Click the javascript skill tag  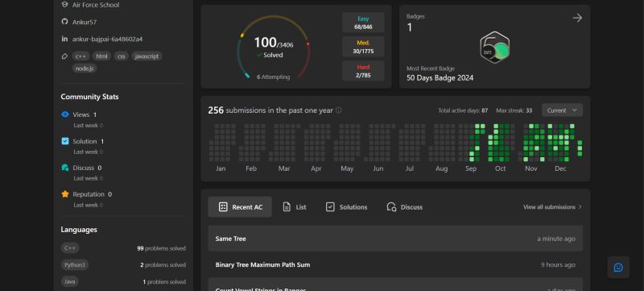point(147,56)
